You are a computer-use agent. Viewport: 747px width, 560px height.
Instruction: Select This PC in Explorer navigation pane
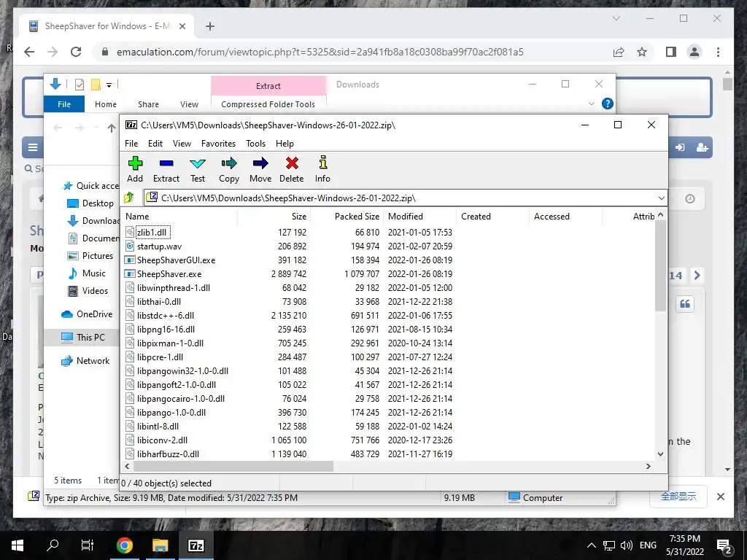(83, 338)
